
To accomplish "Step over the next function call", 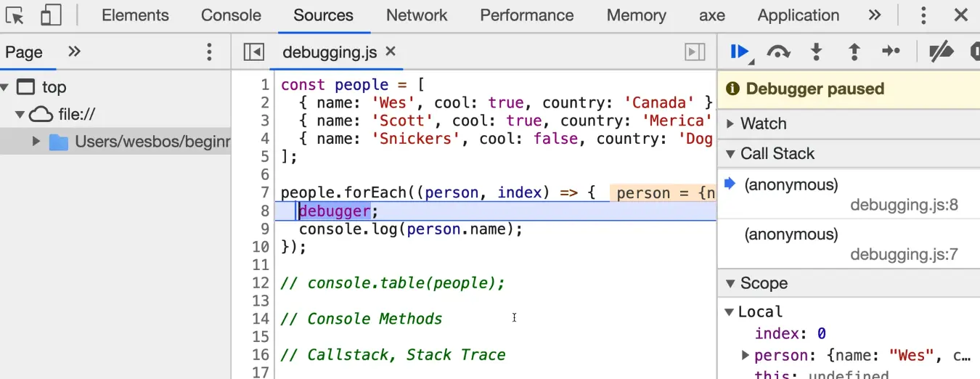I will point(778,52).
